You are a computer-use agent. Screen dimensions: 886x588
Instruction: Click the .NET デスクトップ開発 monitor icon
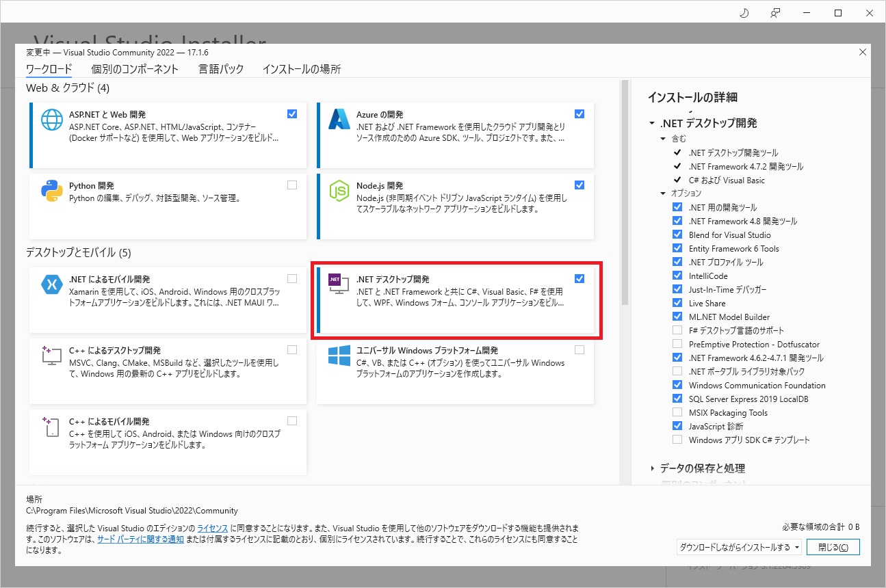339,284
